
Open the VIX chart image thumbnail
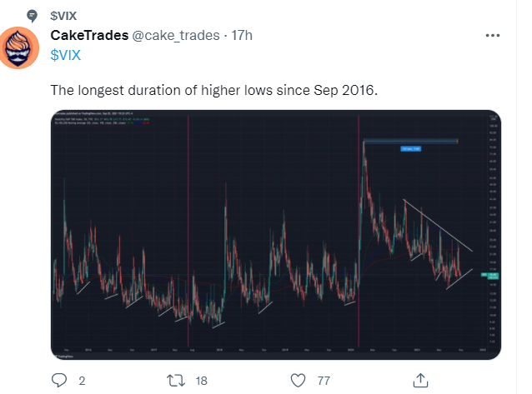275,233
